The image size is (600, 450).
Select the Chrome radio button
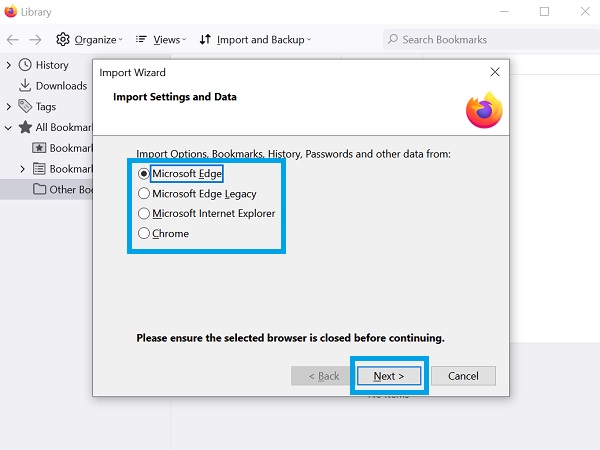(144, 234)
